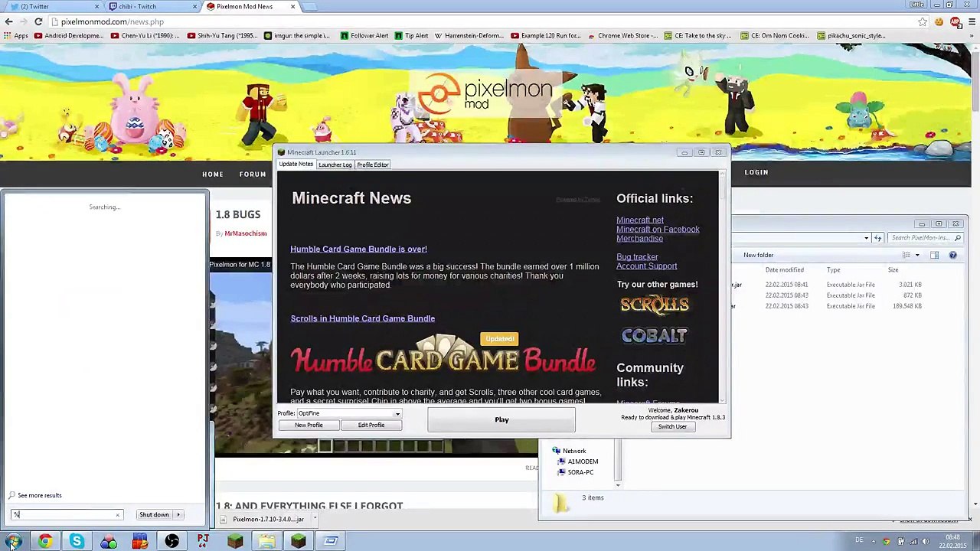Click the Play button in the launcher
Image resolution: width=980 pixels, height=551 pixels.
501,419
